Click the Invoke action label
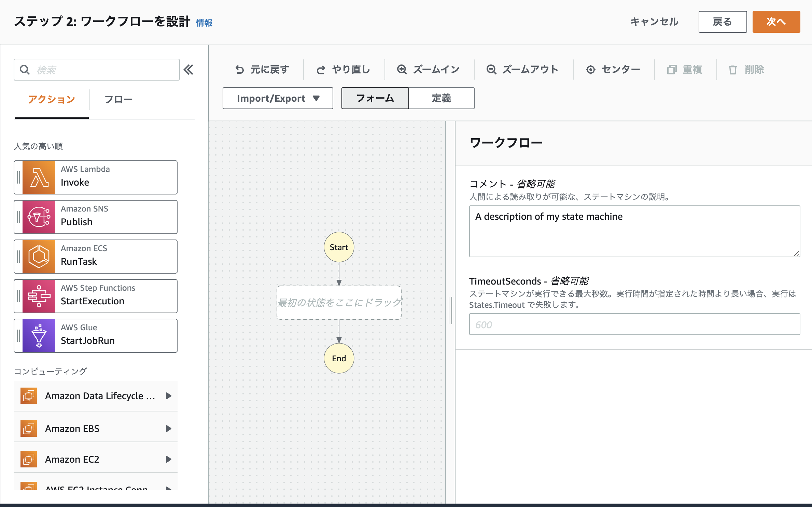The image size is (812, 507). [75, 183]
